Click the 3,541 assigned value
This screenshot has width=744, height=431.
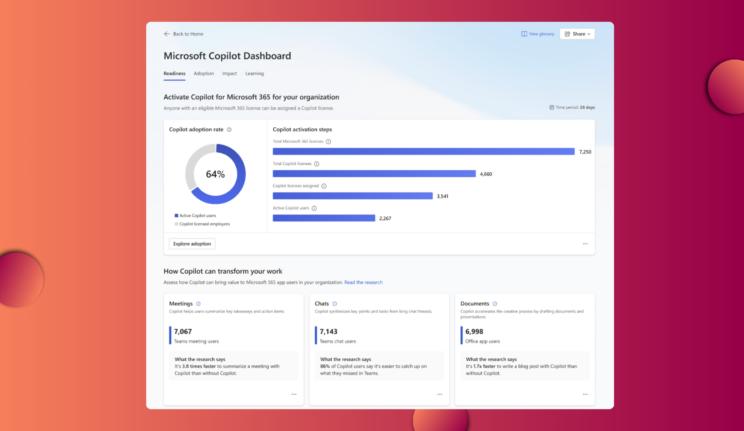coord(442,196)
